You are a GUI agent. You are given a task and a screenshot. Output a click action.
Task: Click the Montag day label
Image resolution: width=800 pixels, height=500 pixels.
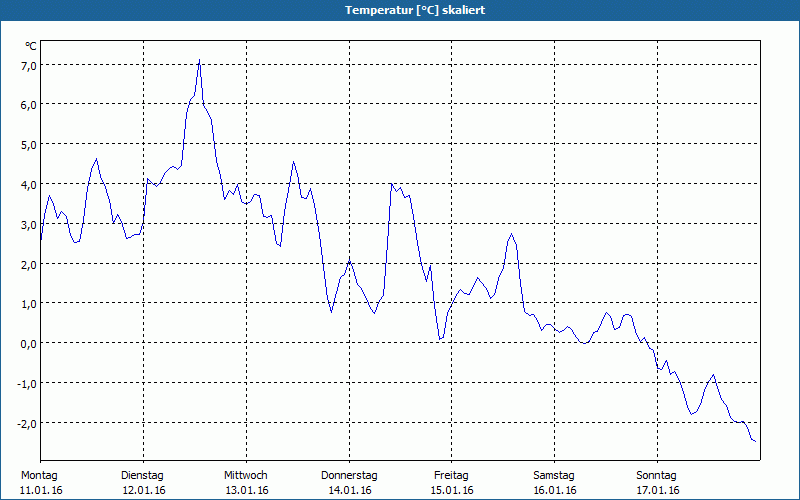[39, 476]
